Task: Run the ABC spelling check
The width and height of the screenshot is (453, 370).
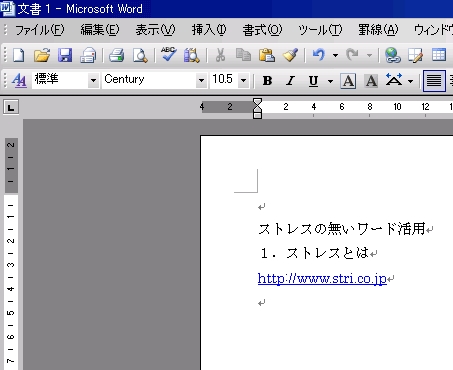Action: point(168,54)
